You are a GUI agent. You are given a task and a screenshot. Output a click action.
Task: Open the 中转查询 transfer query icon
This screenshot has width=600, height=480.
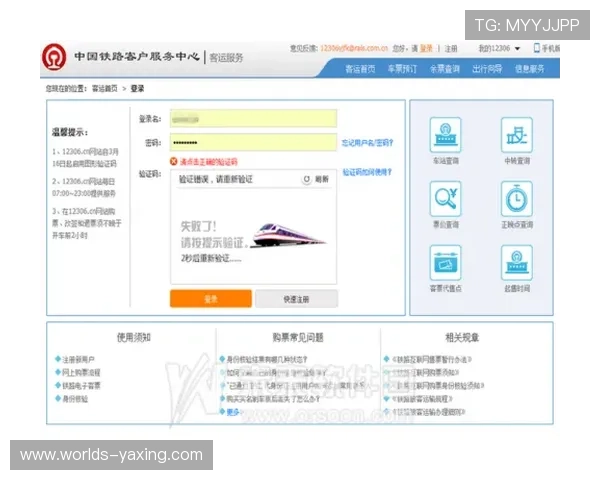(x=517, y=135)
